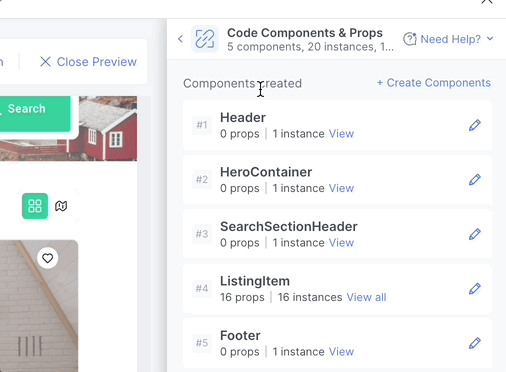Click Close Preview button
The image size is (506, 372).
[x=88, y=62]
